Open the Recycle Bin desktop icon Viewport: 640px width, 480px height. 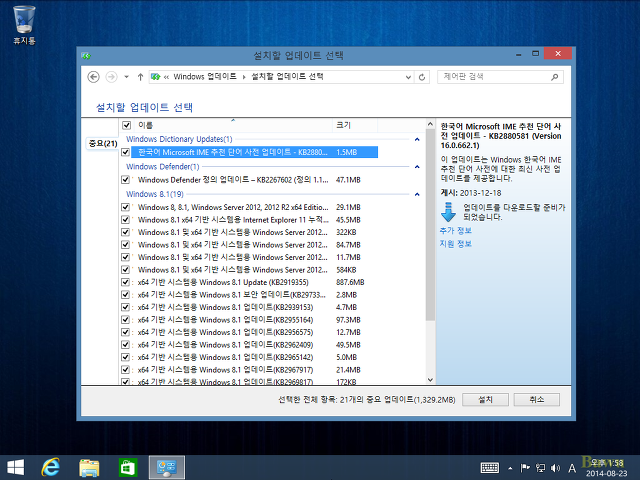point(24,24)
